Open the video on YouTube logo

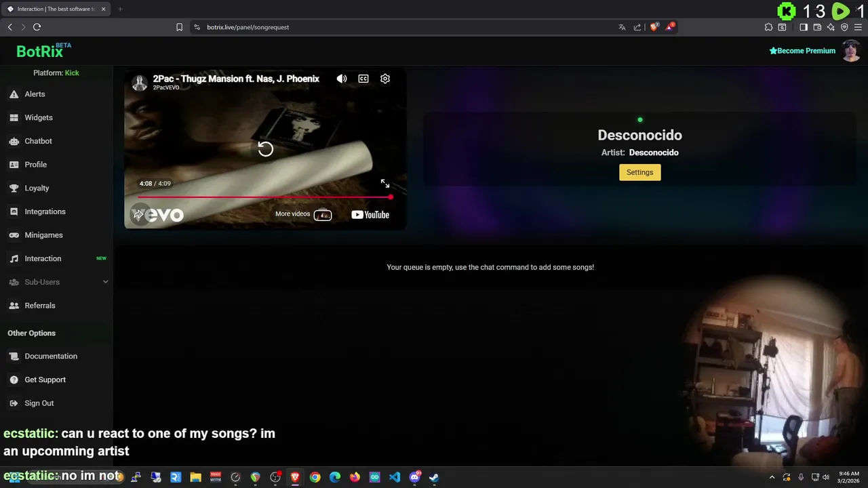point(370,215)
